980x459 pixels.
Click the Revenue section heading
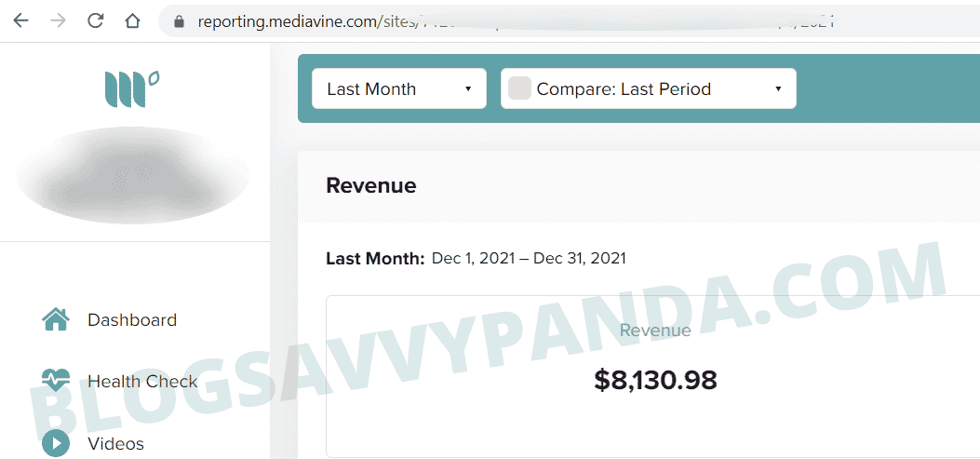370,185
